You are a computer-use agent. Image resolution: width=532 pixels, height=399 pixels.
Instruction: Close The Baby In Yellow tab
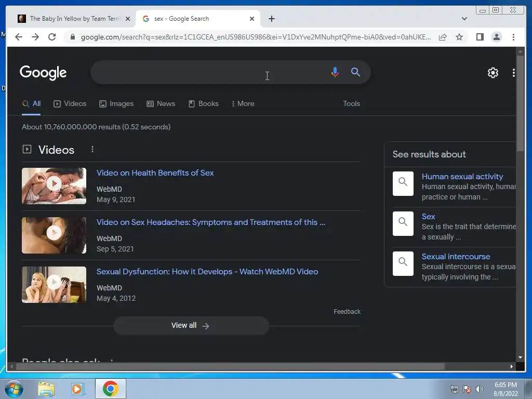click(128, 19)
